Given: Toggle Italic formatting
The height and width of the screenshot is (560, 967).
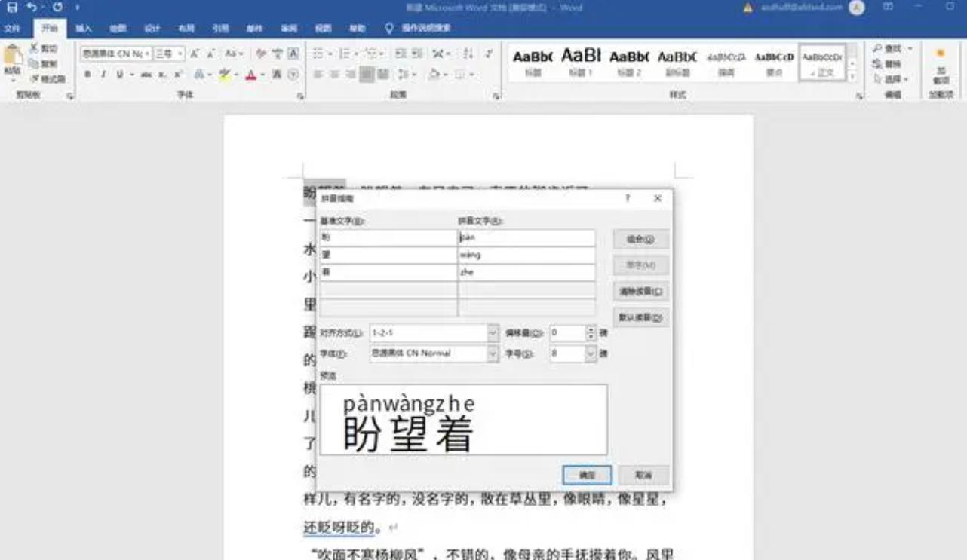Looking at the screenshot, I should (x=103, y=75).
